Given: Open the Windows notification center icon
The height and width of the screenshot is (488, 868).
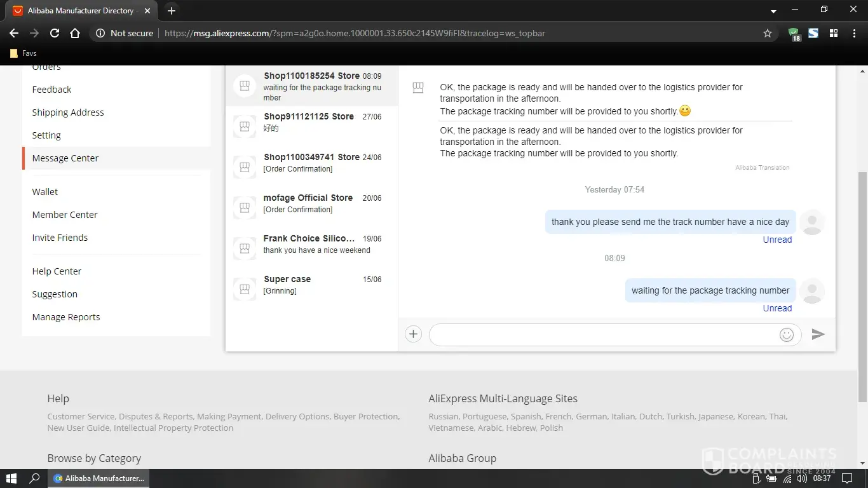Looking at the screenshot, I should tap(846, 478).
